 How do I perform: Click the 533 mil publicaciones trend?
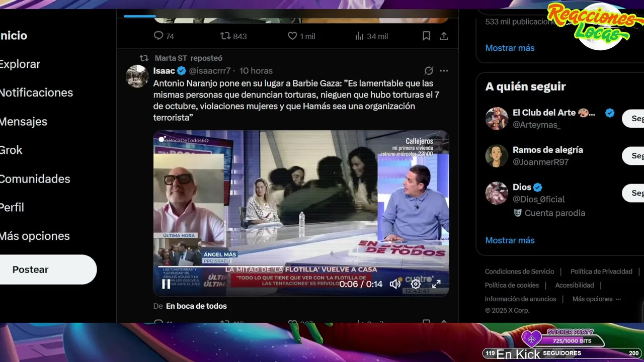pos(520,22)
